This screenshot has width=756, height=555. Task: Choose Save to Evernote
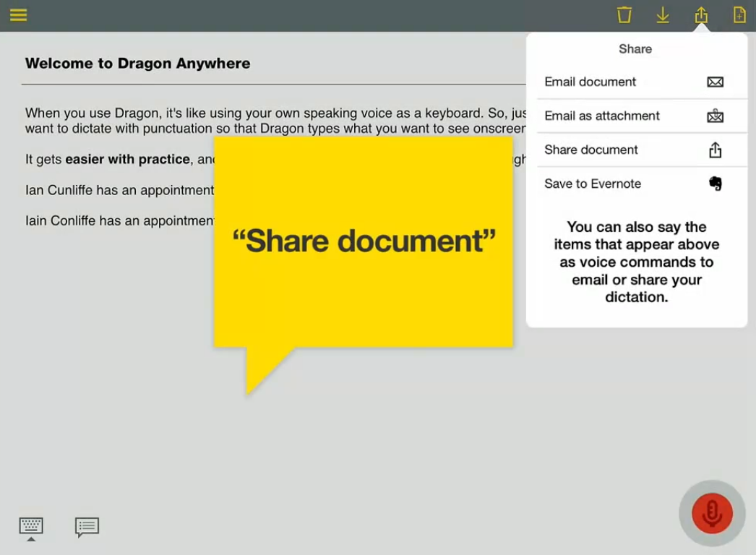point(637,184)
